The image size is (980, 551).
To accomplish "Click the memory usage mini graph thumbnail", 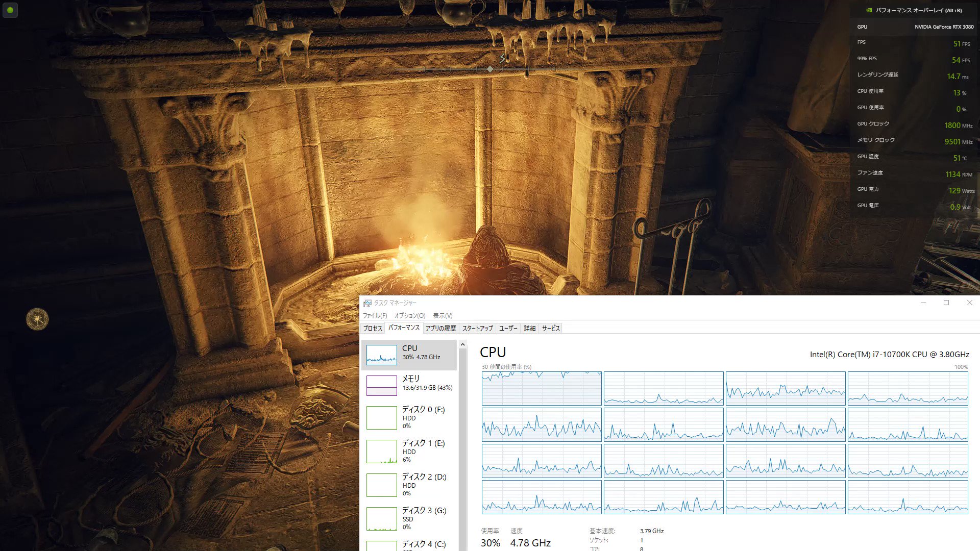I will [x=382, y=385].
